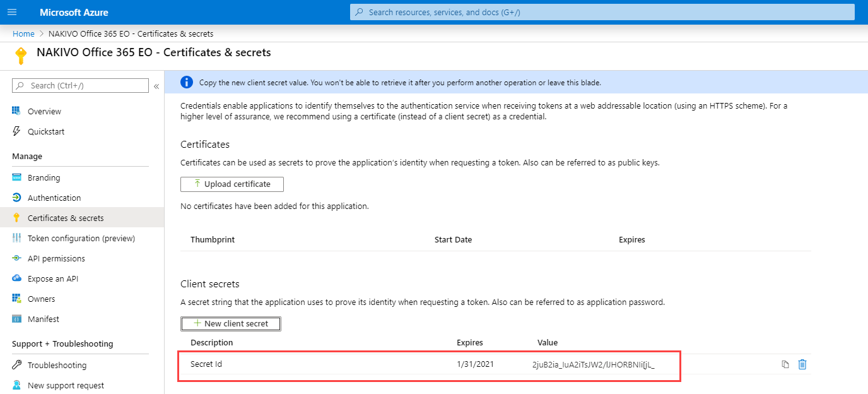The width and height of the screenshot is (868, 394).
Task: Collapse the left sidebar with double chevron
Action: coord(156,86)
